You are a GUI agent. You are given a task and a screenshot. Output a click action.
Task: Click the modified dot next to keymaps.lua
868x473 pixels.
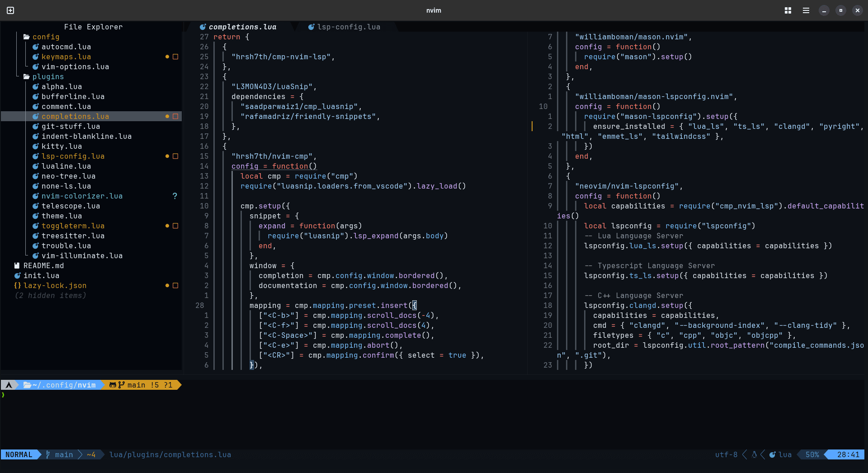click(166, 57)
